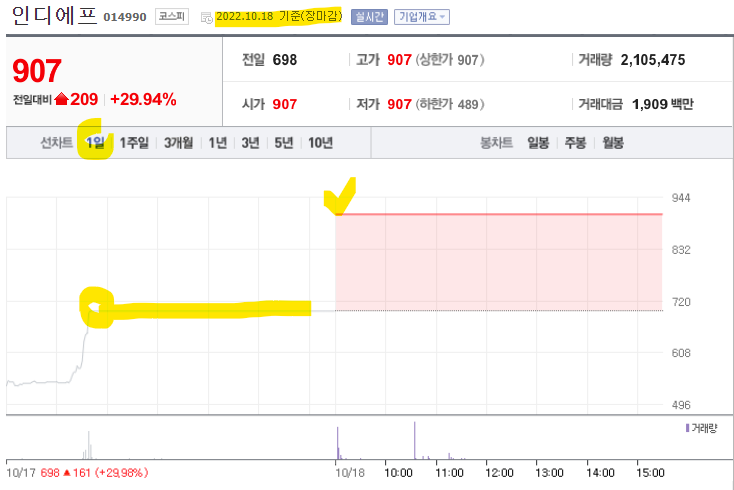The image size is (734, 490).
Task: Select the 1주일 line chart tab
Action: pyautogui.click(x=134, y=143)
